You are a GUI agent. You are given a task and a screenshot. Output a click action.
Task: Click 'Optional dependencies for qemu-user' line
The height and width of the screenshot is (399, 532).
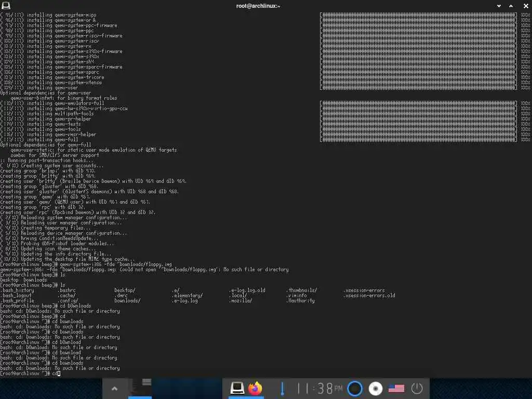click(x=46, y=92)
